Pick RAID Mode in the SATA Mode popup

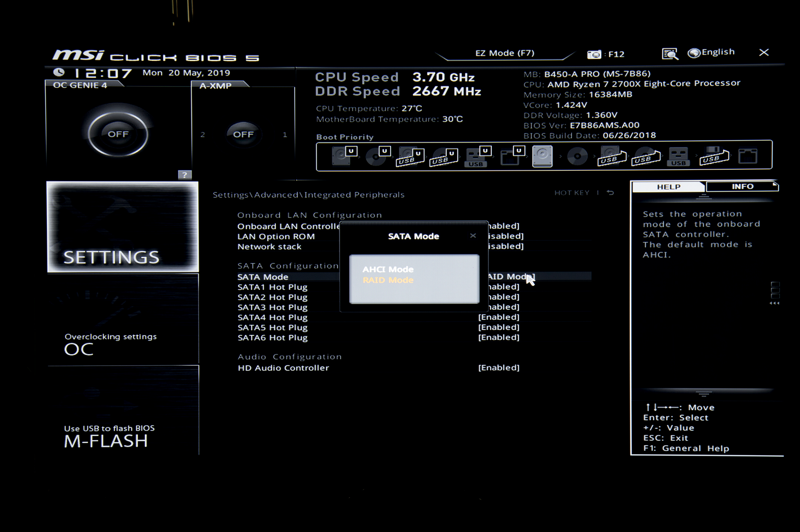coord(388,280)
